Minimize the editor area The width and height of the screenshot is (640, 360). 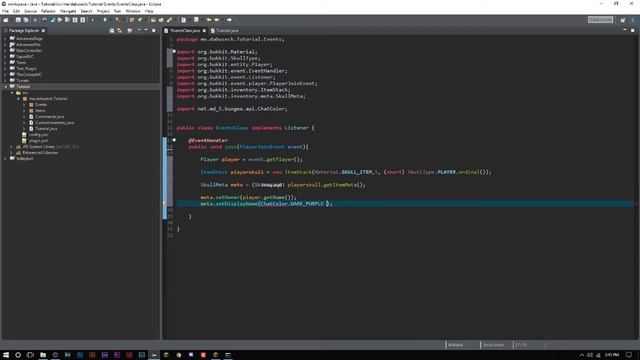point(625,30)
